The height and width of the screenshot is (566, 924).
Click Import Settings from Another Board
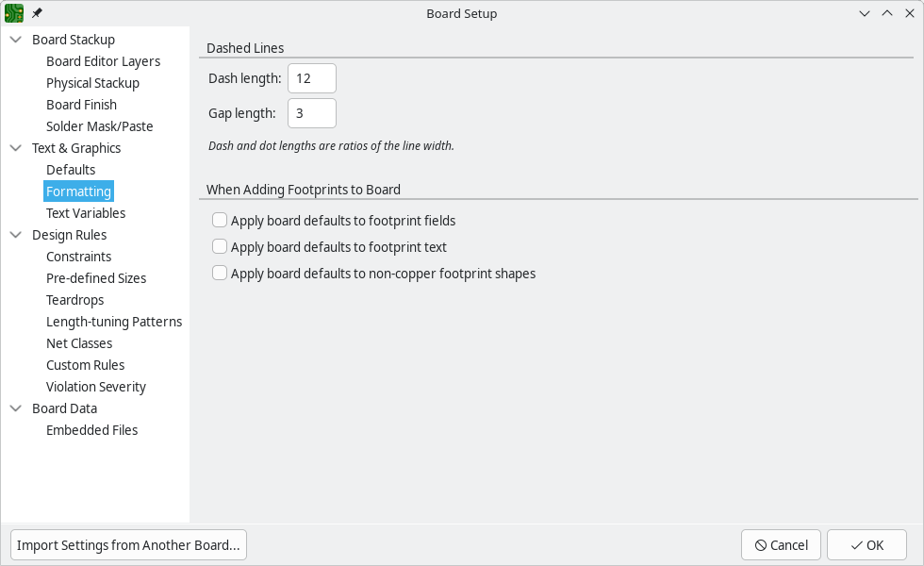[x=127, y=544]
